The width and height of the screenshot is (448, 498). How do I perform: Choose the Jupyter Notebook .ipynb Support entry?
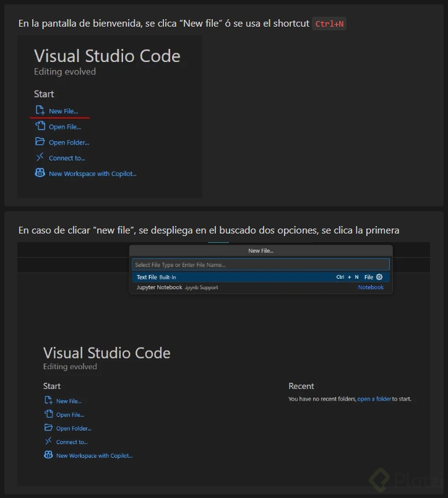178,287
